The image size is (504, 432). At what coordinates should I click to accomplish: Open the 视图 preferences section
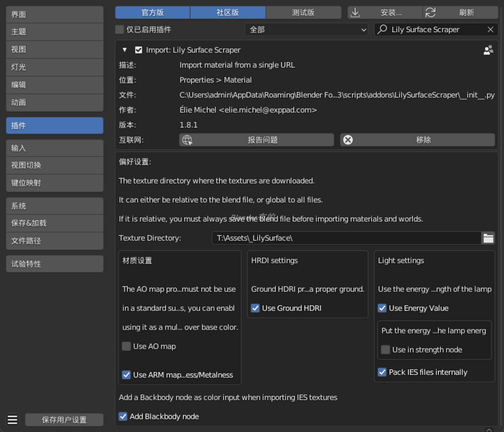click(55, 49)
